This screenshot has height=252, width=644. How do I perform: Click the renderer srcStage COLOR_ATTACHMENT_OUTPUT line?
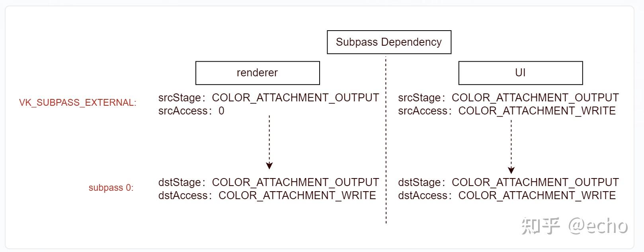pyautogui.click(x=268, y=98)
